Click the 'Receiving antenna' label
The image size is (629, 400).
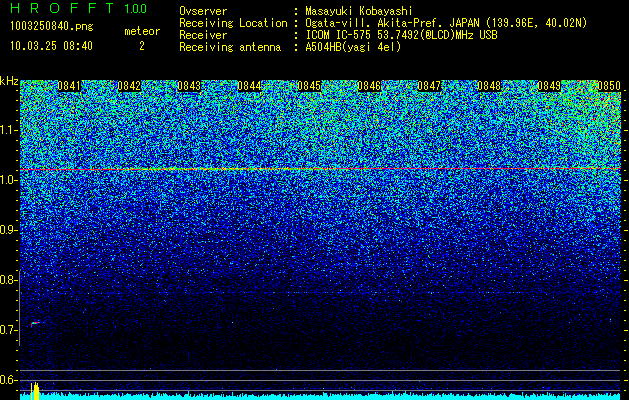pos(230,47)
